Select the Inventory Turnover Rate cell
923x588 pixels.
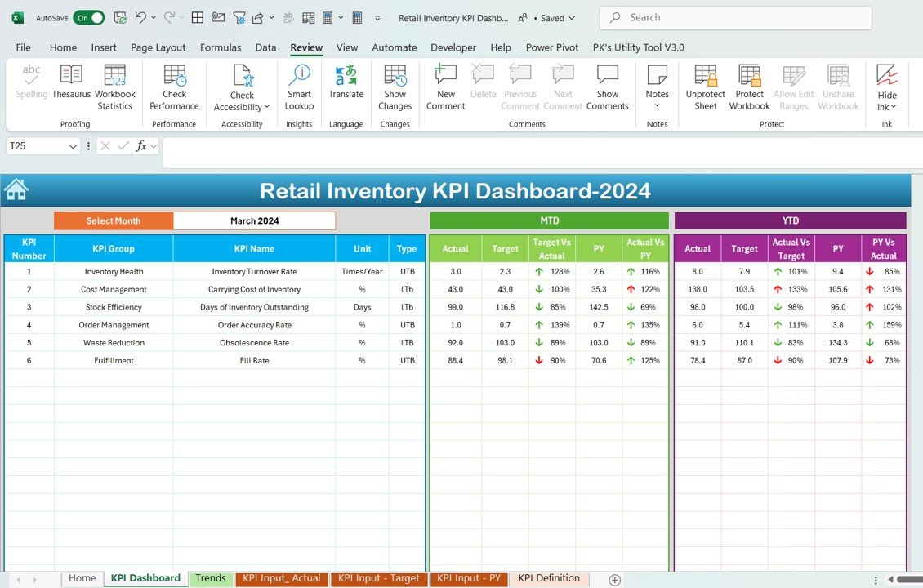(x=254, y=271)
